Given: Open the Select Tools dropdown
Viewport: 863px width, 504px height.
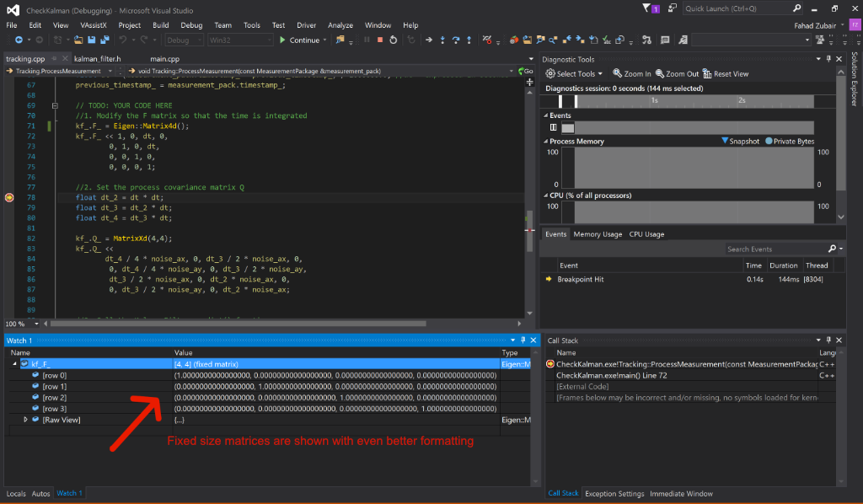Looking at the screenshot, I should tap(579, 74).
